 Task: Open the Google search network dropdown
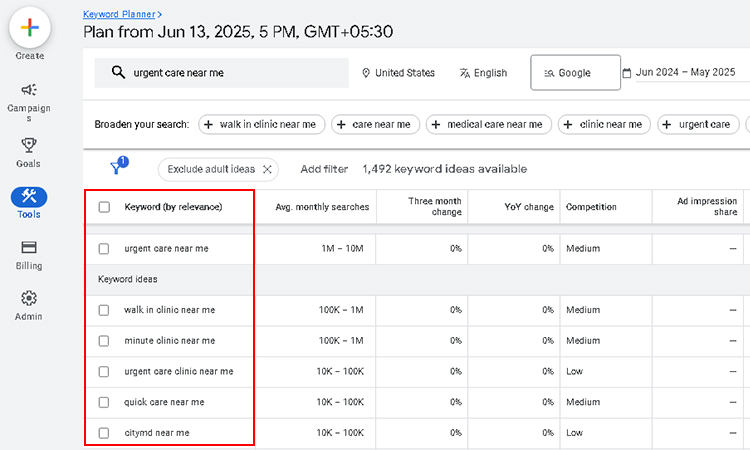tap(567, 73)
